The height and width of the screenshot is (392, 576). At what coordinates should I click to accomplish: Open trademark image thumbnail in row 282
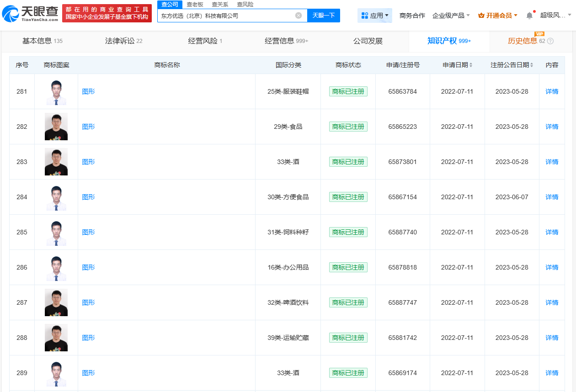(56, 127)
